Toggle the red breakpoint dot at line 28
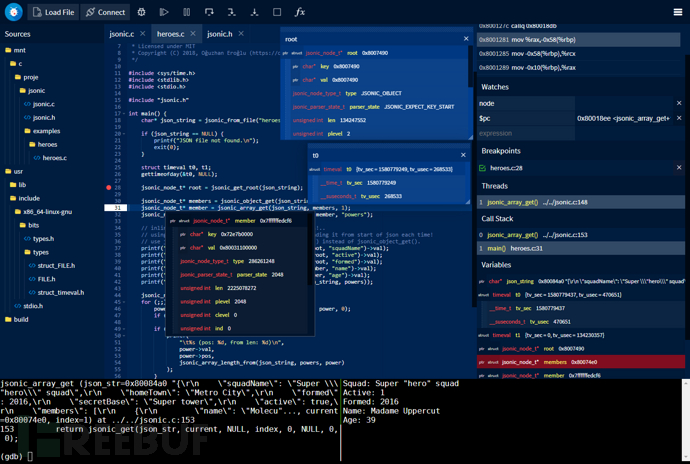Viewport: 690px width, 464px height. pyautogui.click(x=109, y=187)
